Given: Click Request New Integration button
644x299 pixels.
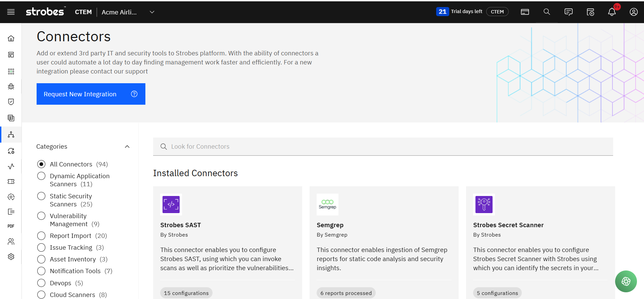Looking at the screenshot, I should 91,94.
